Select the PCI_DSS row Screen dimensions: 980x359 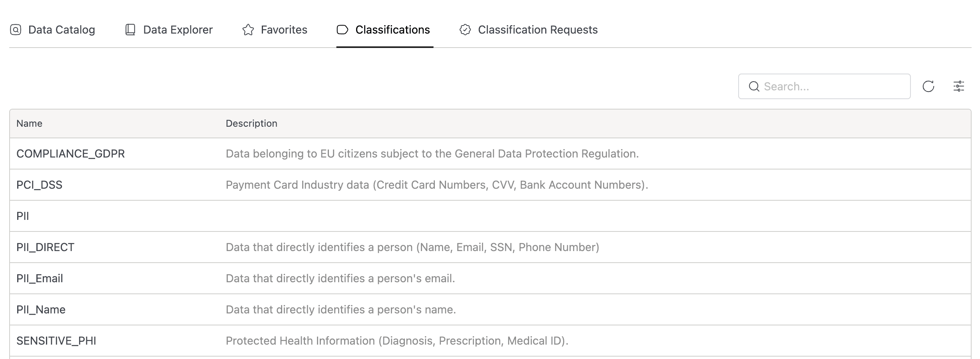tap(39, 185)
